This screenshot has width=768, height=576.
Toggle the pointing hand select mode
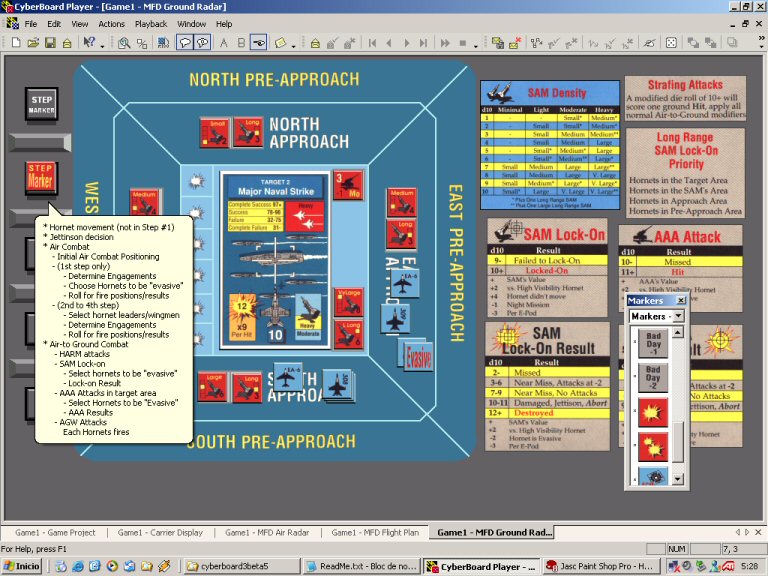pyautogui.click(x=259, y=43)
